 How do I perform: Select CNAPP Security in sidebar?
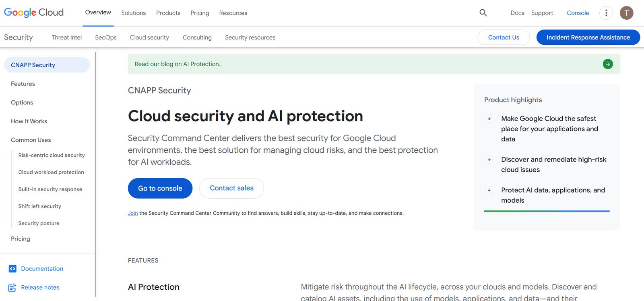pos(47,65)
